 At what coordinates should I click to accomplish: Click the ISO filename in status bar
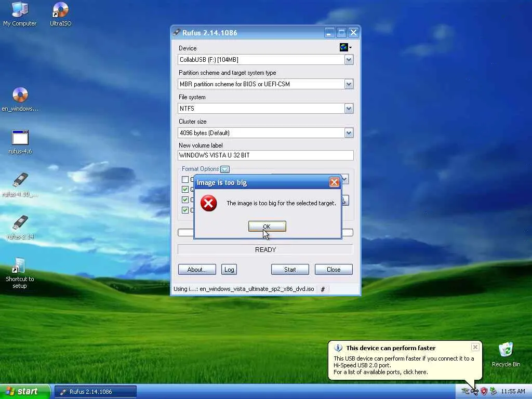(x=257, y=289)
